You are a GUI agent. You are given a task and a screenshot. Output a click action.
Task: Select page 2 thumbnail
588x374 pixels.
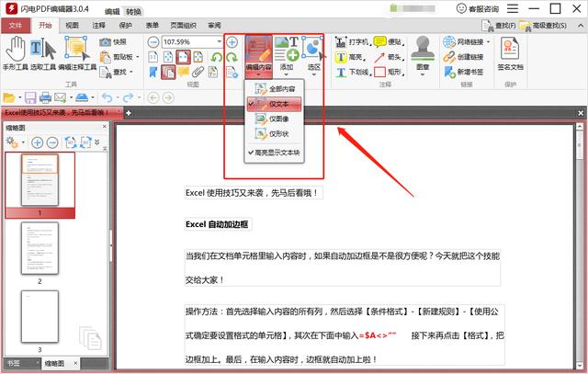40,248
